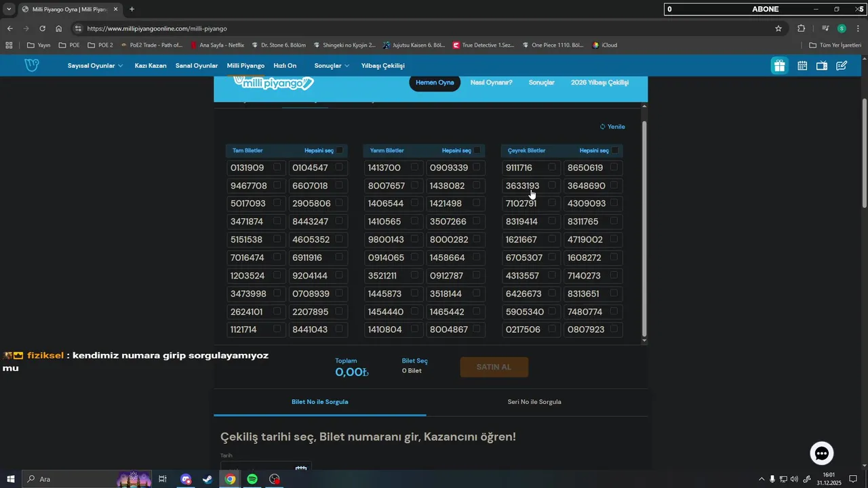Click the SATIN AL button

click(494, 367)
